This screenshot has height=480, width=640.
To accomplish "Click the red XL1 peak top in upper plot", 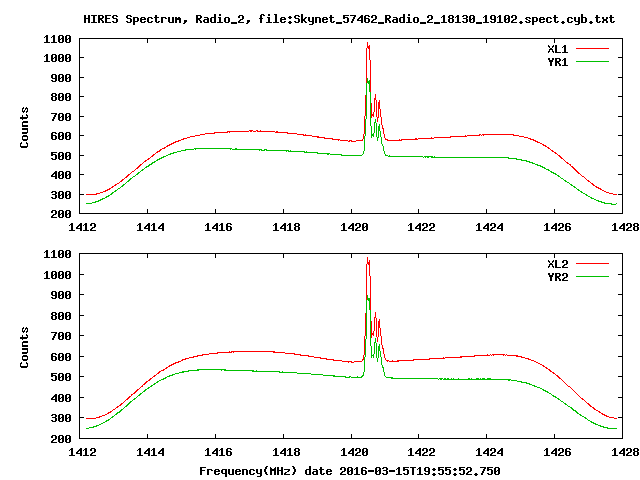I will 368,43.
